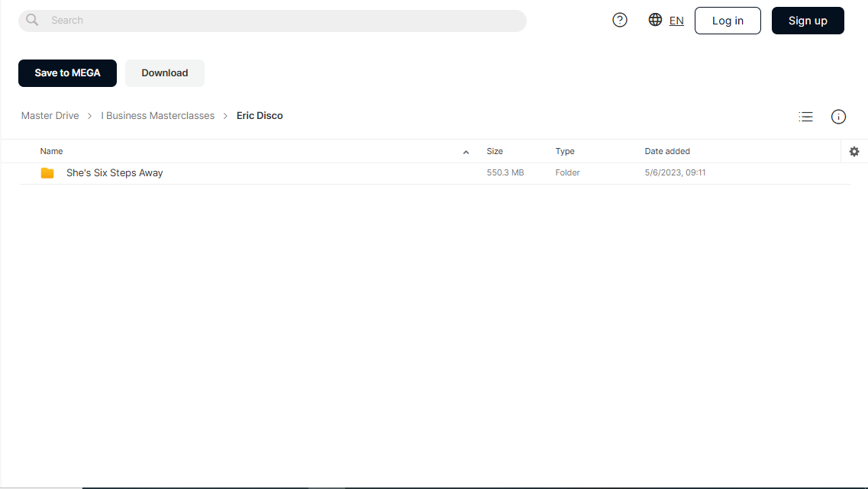Click the Download button
Viewport: 868px width, 489px height.
[164, 73]
